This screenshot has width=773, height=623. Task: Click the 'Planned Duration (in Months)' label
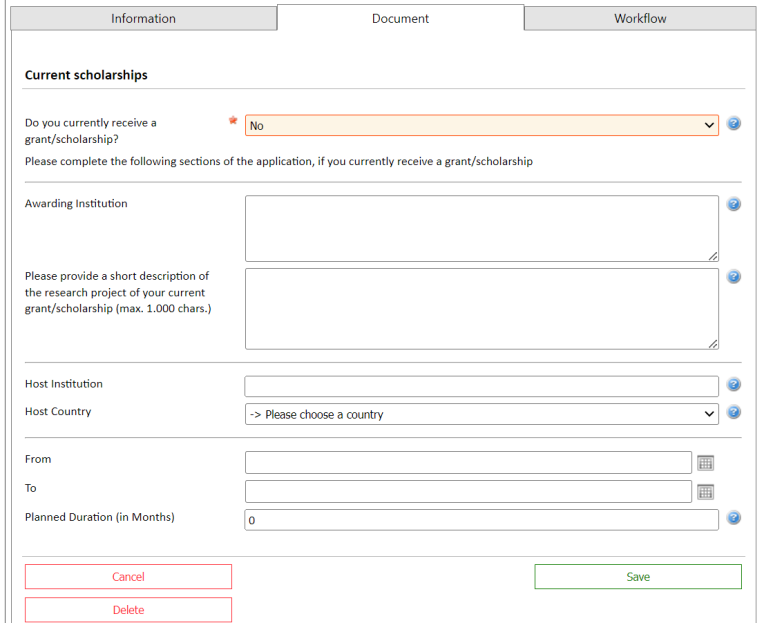pyautogui.click(x=100, y=517)
